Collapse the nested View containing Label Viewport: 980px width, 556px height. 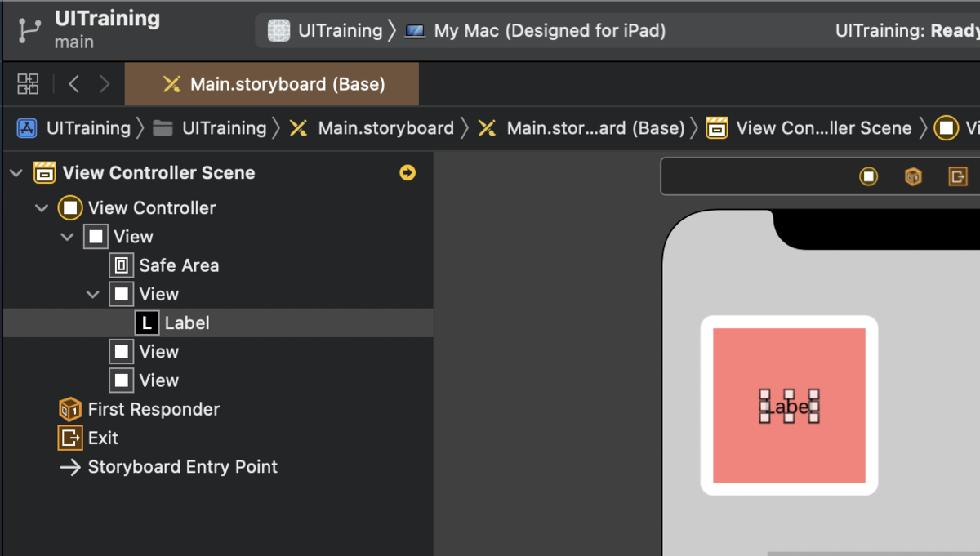point(94,294)
